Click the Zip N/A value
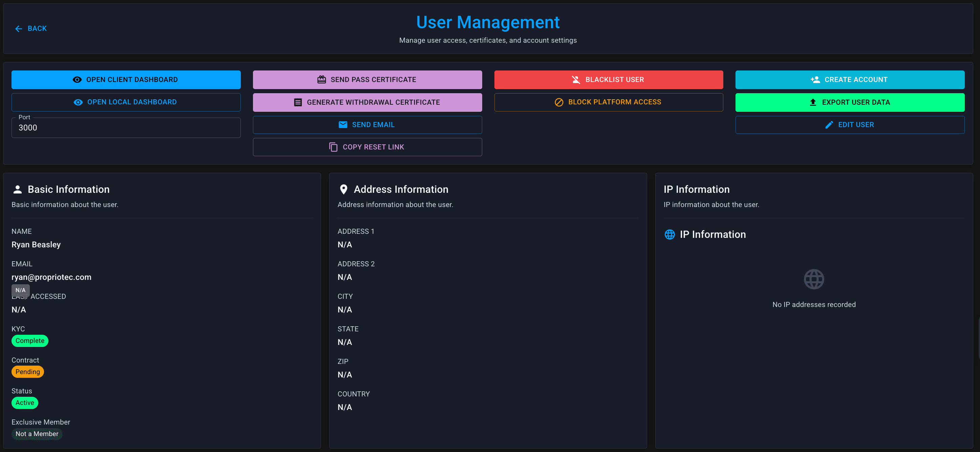This screenshot has height=452, width=980. [345, 374]
